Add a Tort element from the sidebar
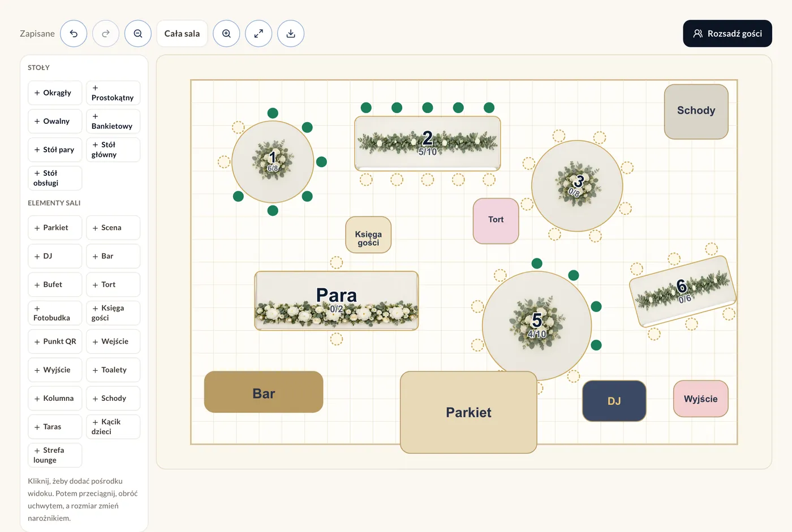The image size is (792, 532). pos(113,285)
